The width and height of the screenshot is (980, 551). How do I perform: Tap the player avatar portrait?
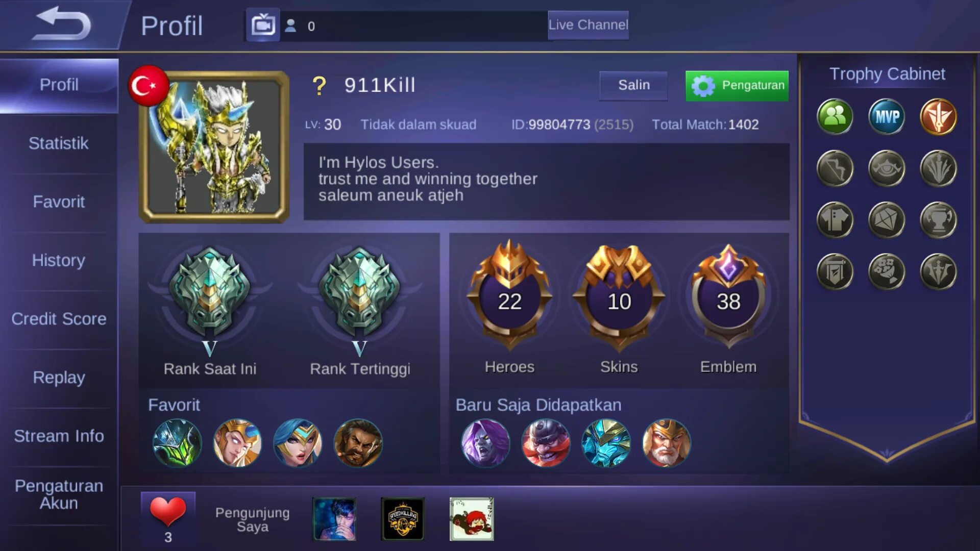click(x=214, y=147)
